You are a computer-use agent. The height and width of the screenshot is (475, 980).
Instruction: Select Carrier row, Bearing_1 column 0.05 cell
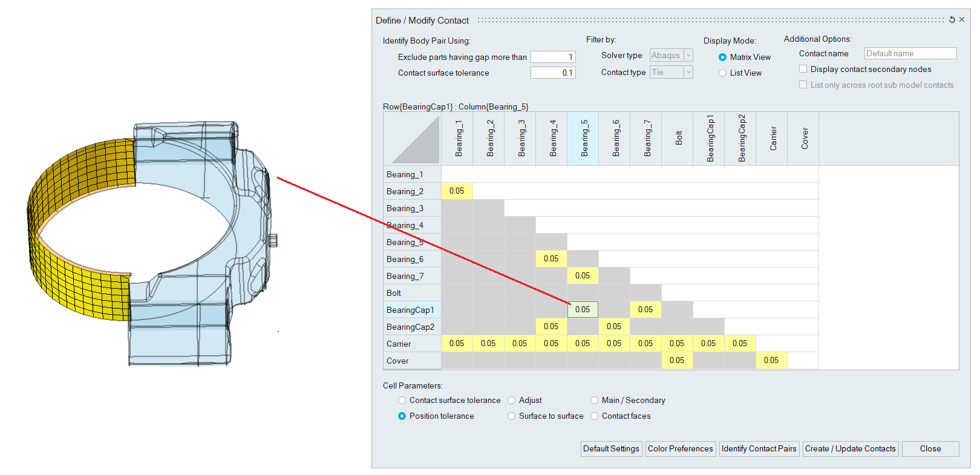[457, 344]
